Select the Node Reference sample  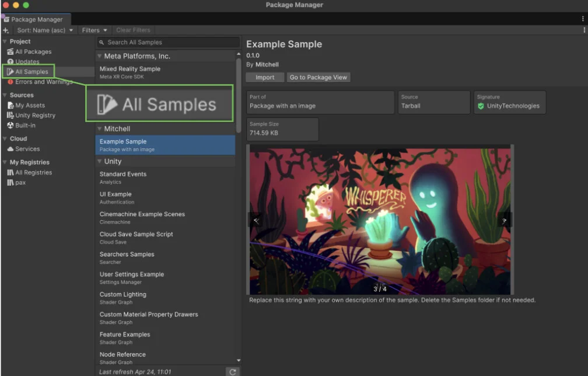(166, 358)
